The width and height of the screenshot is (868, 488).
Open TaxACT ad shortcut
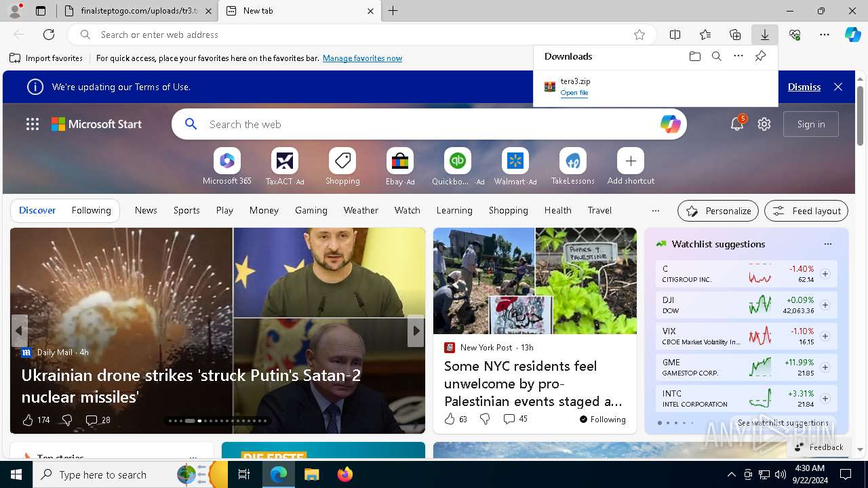[x=285, y=167]
